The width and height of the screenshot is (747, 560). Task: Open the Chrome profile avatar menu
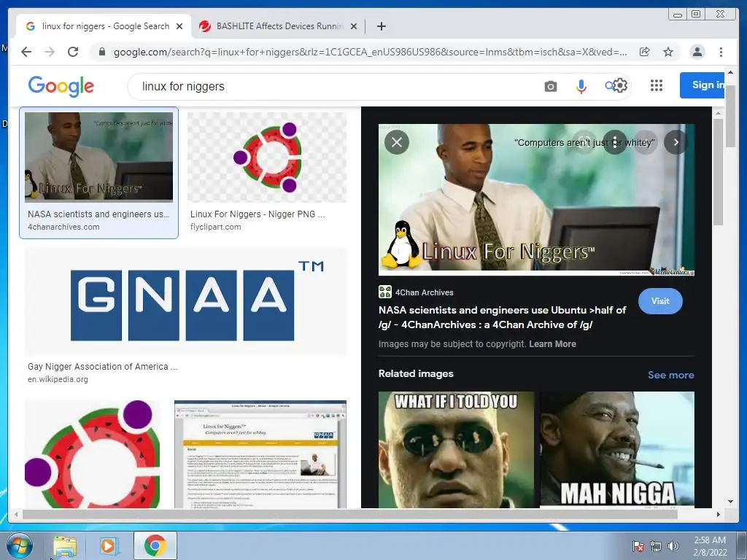[x=697, y=52]
